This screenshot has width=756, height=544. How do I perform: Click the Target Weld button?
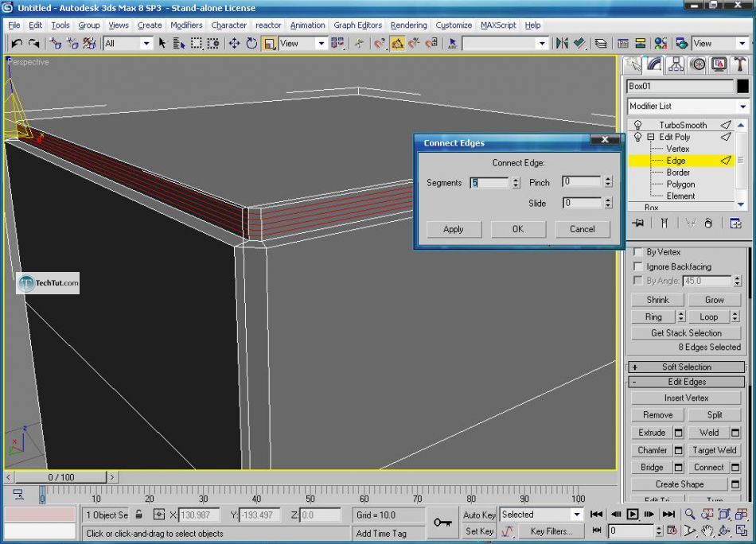[714, 450]
